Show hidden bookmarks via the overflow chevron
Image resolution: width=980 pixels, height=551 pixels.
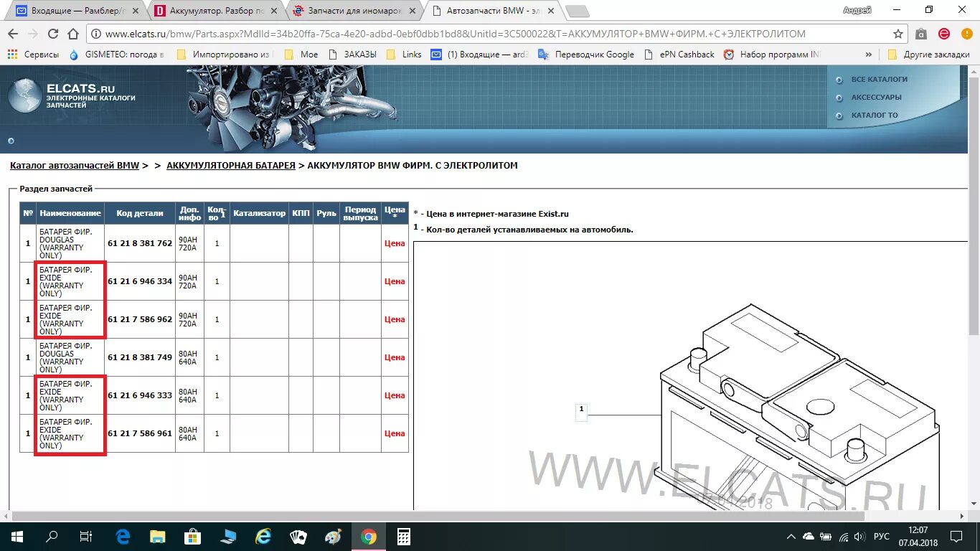coord(869,55)
